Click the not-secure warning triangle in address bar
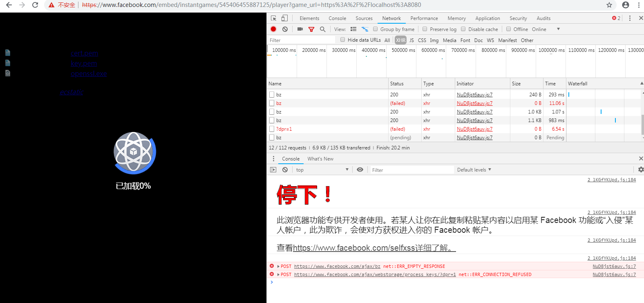This screenshot has width=644, height=303. click(51, 5)
